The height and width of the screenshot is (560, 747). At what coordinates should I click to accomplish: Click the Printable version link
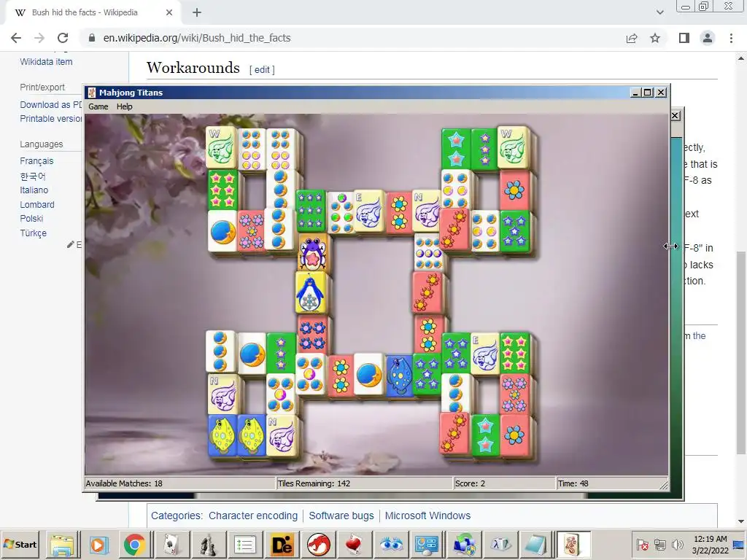51,119
